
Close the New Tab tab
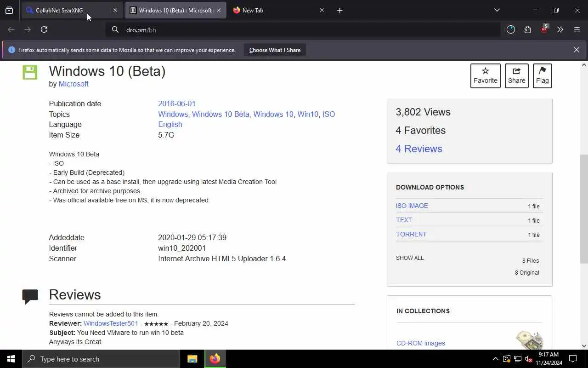click(322, 10)
